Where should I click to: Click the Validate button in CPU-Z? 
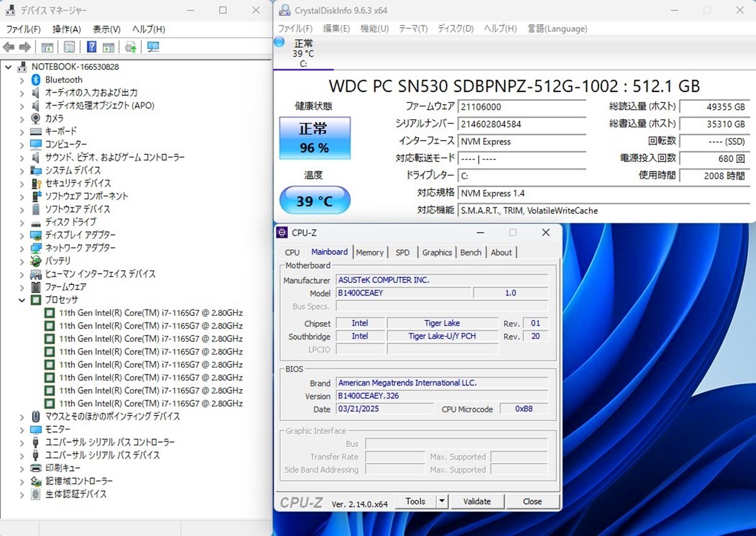pos(477,501)
